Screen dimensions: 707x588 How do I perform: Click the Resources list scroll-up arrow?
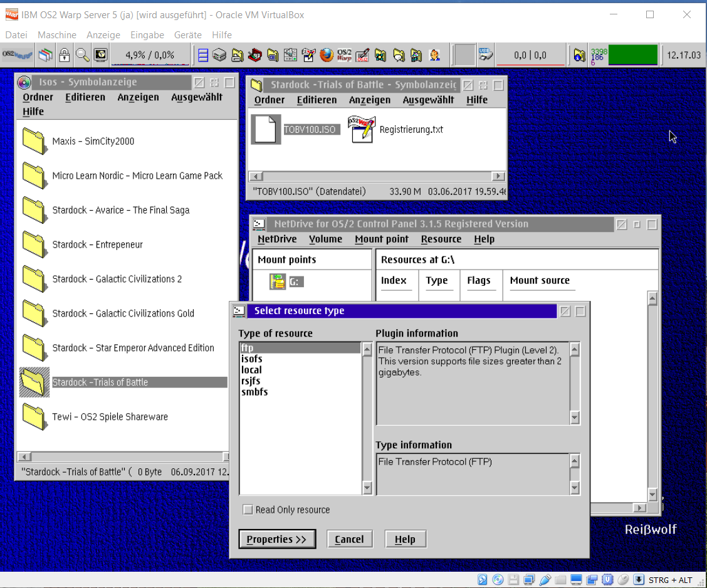pos(652,298)
